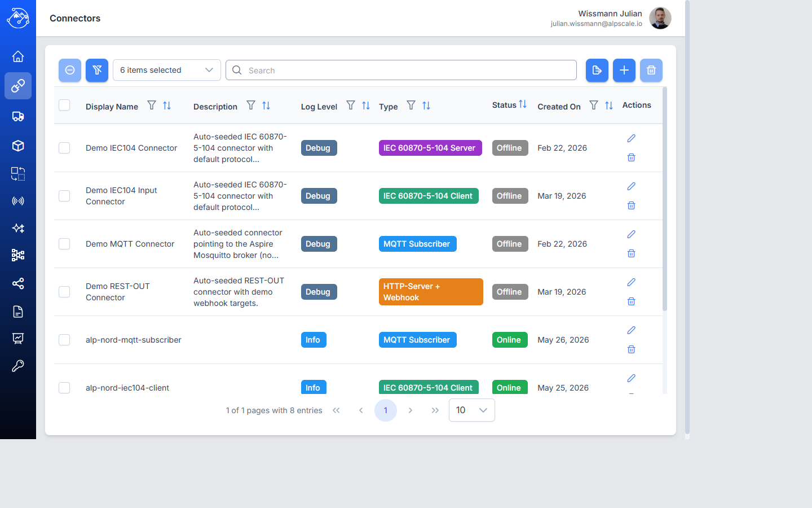The height and width of the screenshot is (508, 812).
Task: Open the transformation icon with arrows in sidebar
Action: click(18, 174)
